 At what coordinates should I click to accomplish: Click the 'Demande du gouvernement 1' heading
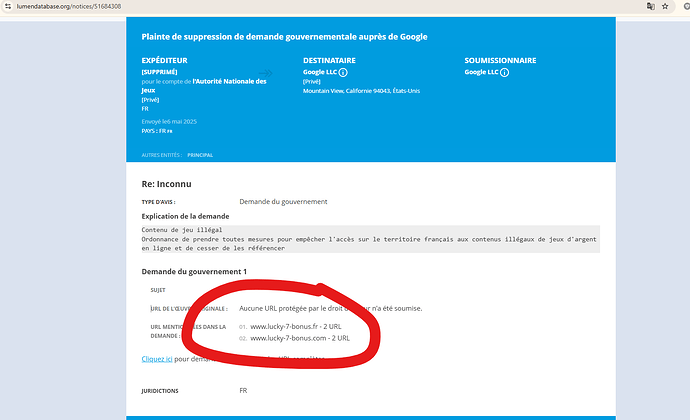pyautogui.click(x=194, y=272)
